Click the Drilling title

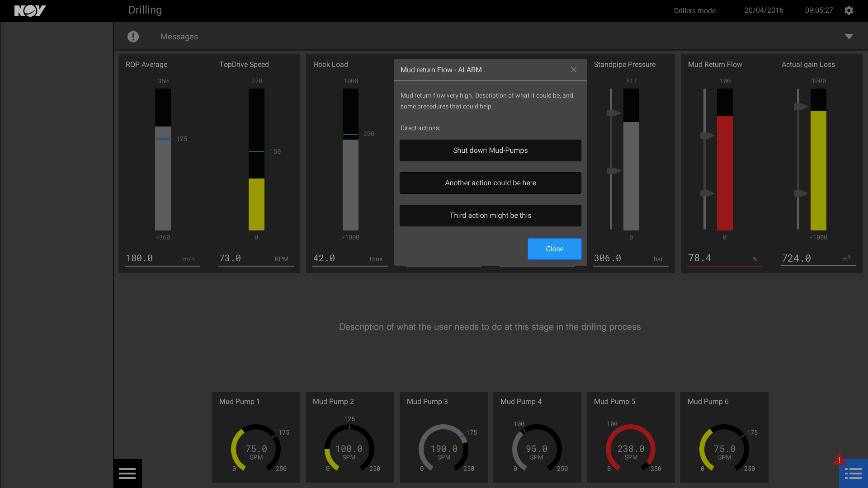145,10
